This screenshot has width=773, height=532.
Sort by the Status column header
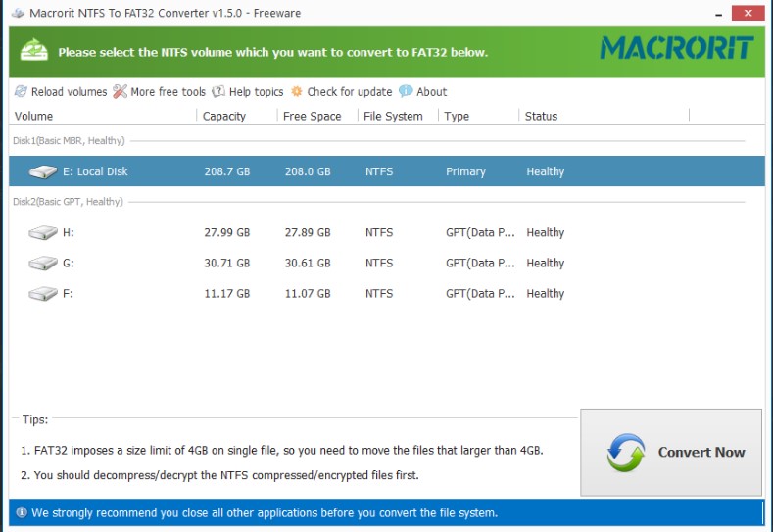click(x=541, y=116)
